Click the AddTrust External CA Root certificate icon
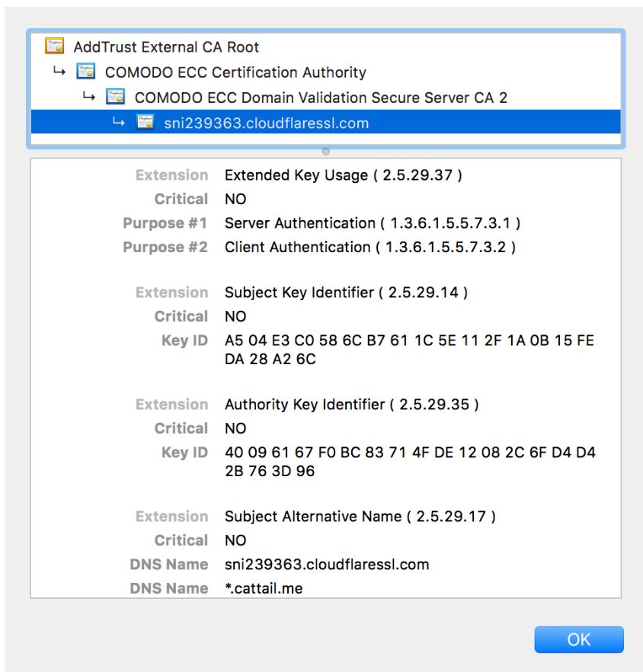The height and width of the screenshot is (672, 643). click(54, 46)
